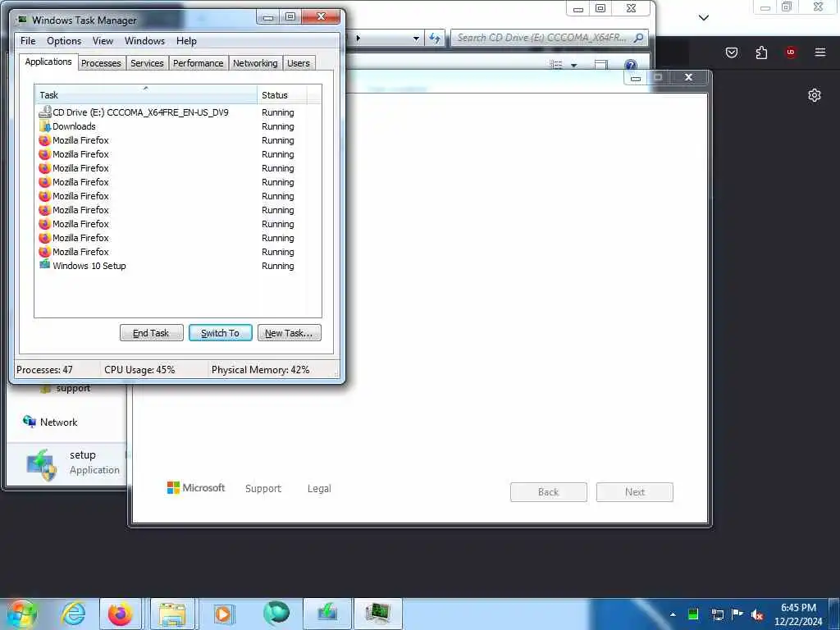
Task: Open Windows Media Player from the taskbar
Action: click(222, 614)
